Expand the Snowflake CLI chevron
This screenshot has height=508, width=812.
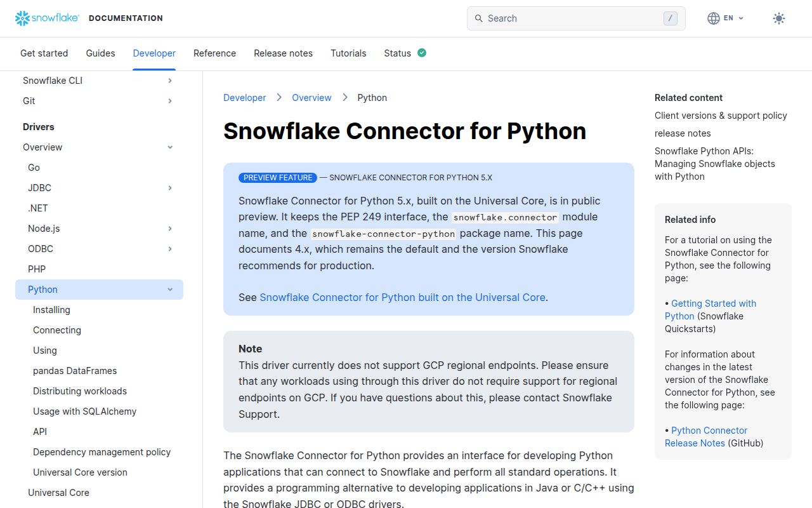click(x=170, y=81)
